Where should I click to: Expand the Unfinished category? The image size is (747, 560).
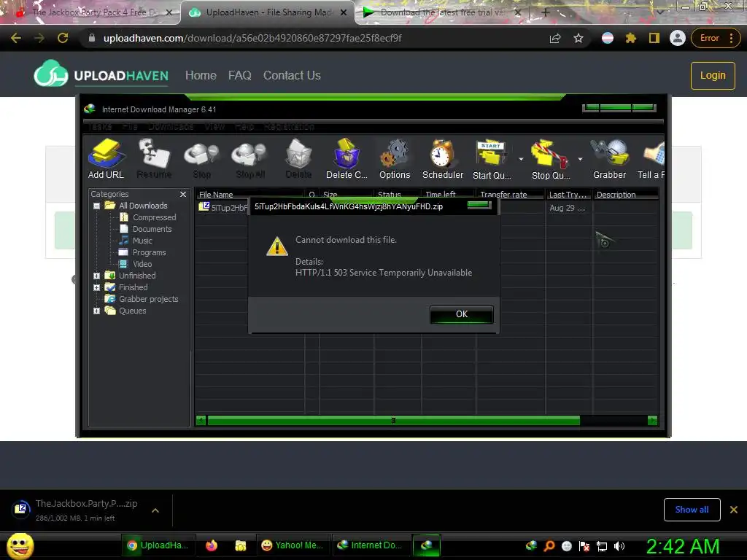click(97, 276)
